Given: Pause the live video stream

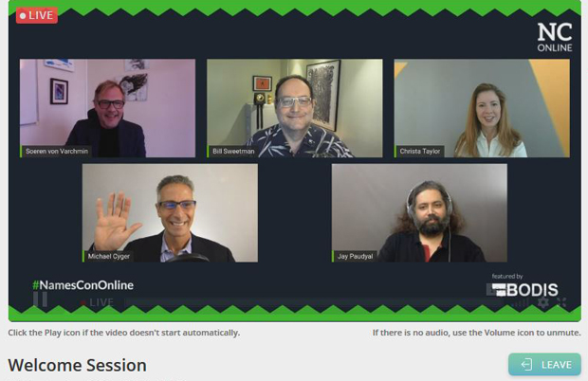Looking at the screenshot, I should point(40,299).
